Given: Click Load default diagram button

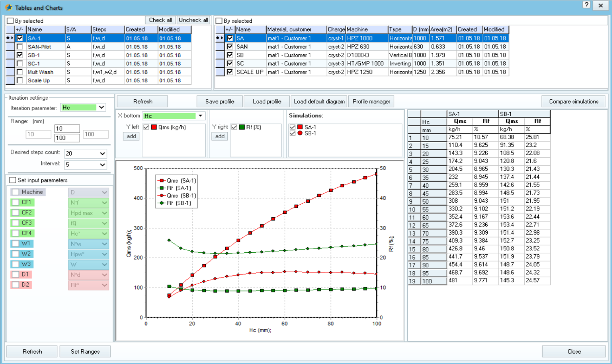Looking at the screenshot, I should [x=319, y=101].
